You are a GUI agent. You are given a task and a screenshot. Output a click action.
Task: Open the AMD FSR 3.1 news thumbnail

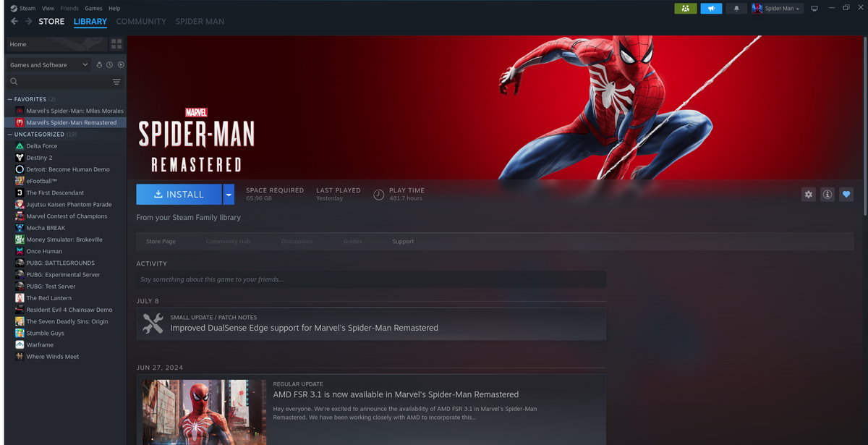click(x=204, y=412)
